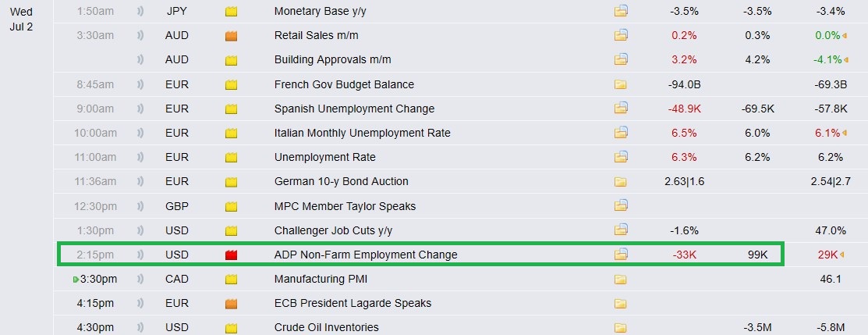Expand details for Building Approvals m/m
Viewport: 868px width, 335px height.
[621, 60]
